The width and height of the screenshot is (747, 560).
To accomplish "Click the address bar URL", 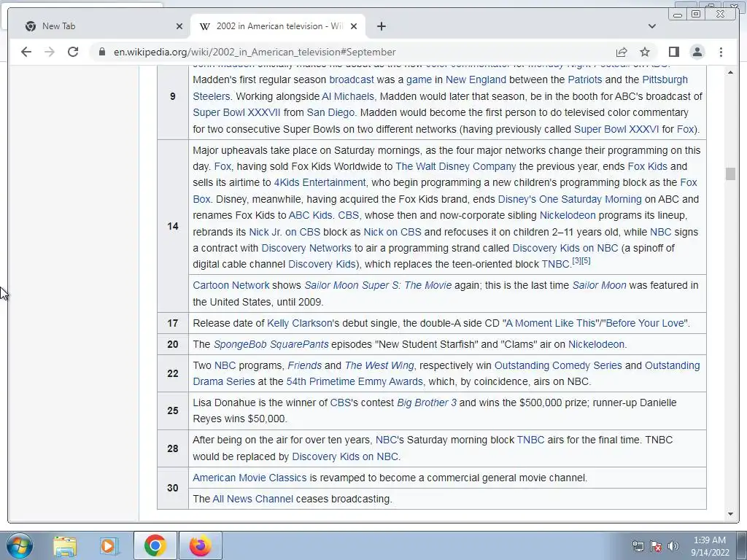I will pos(255,52).
